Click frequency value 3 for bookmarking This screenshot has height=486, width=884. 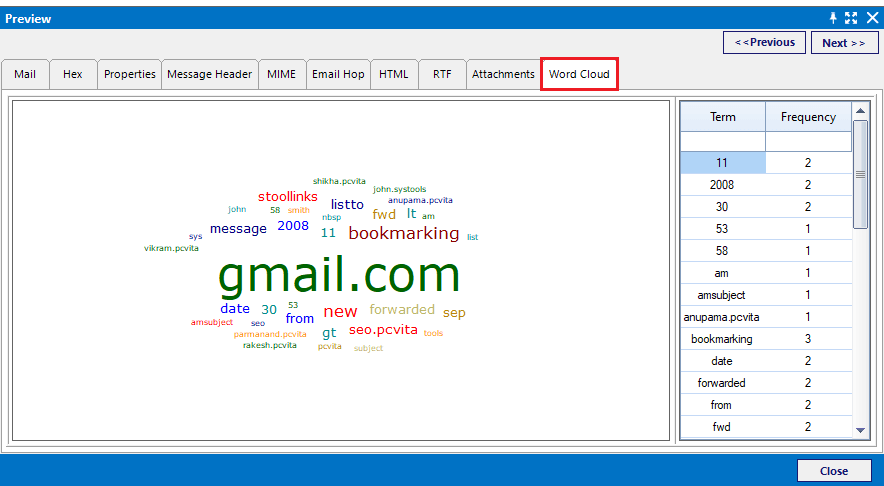808,339
